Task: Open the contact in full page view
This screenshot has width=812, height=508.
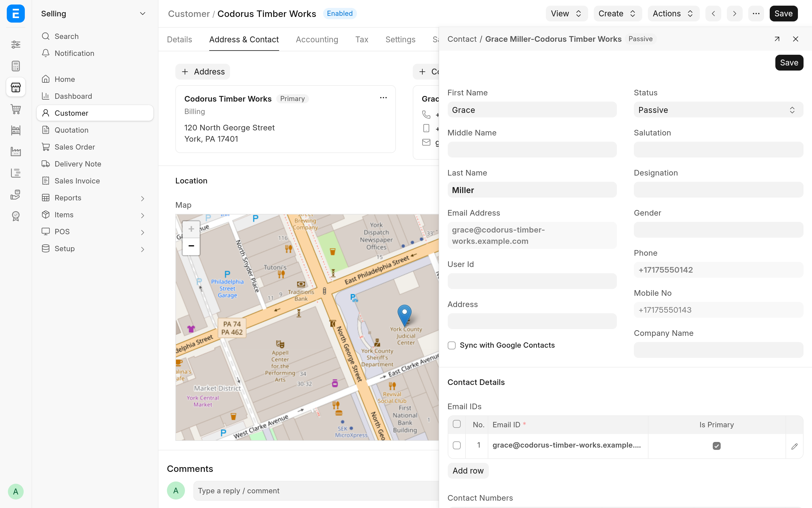Action: [x=777, y=39]
